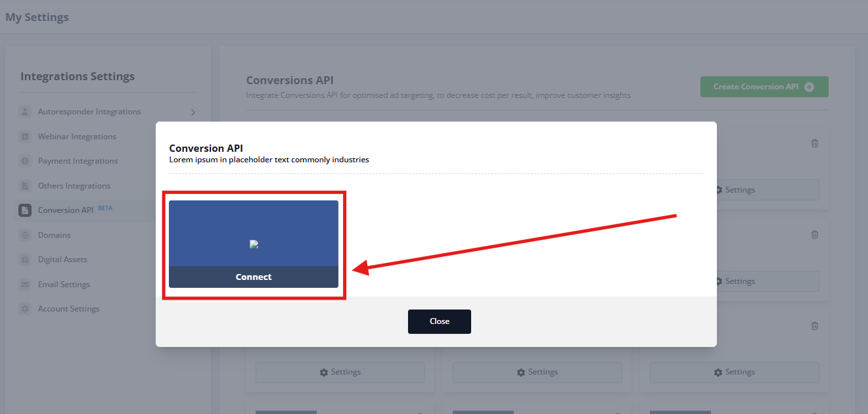Open the Payment Integrations menu item
The width and height of the screenshot is (868, 414).
coord(78,161)
